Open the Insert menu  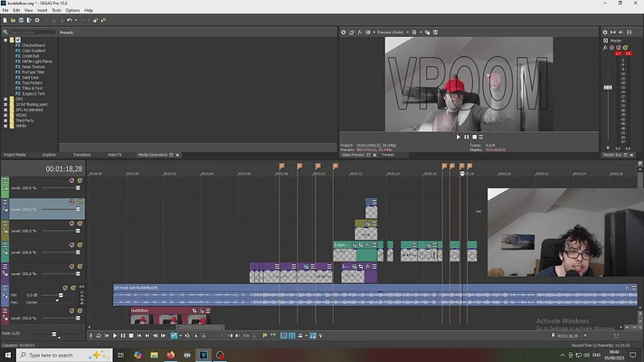(x=42, y=10)
